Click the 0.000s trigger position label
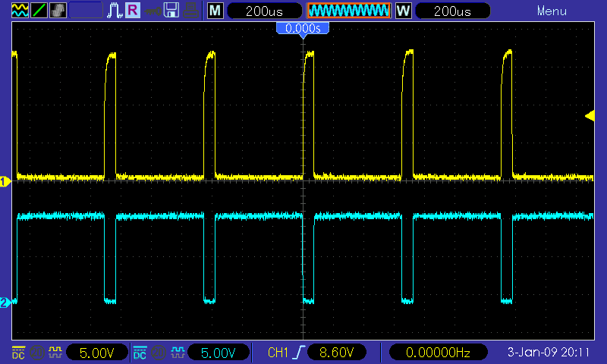Screen dimensions: 607x364 [303, 28]
